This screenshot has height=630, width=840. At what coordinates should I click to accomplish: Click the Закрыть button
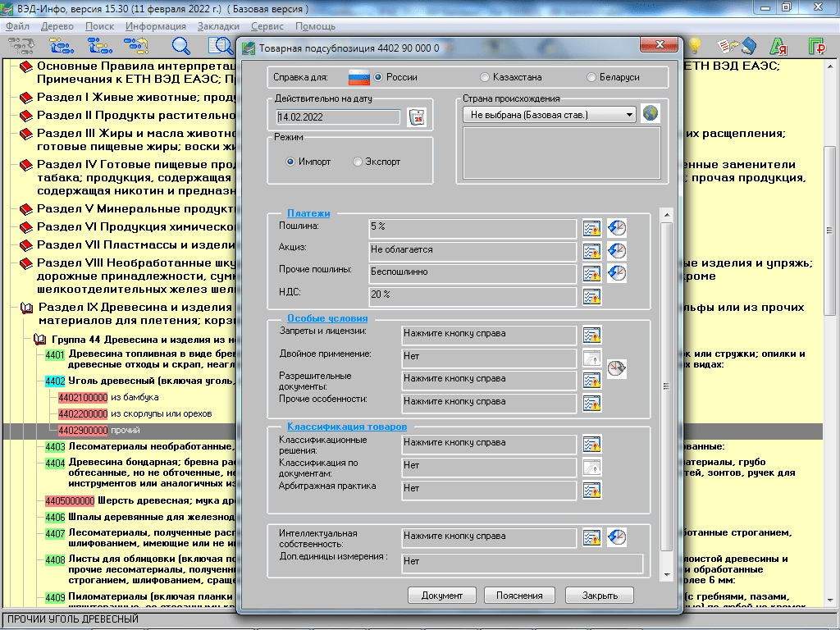600,596
